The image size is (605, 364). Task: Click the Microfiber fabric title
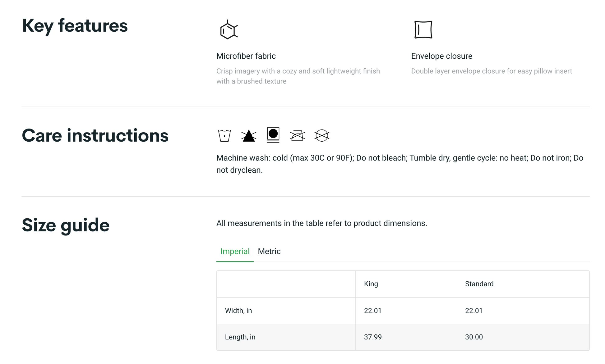coord(246,56)
